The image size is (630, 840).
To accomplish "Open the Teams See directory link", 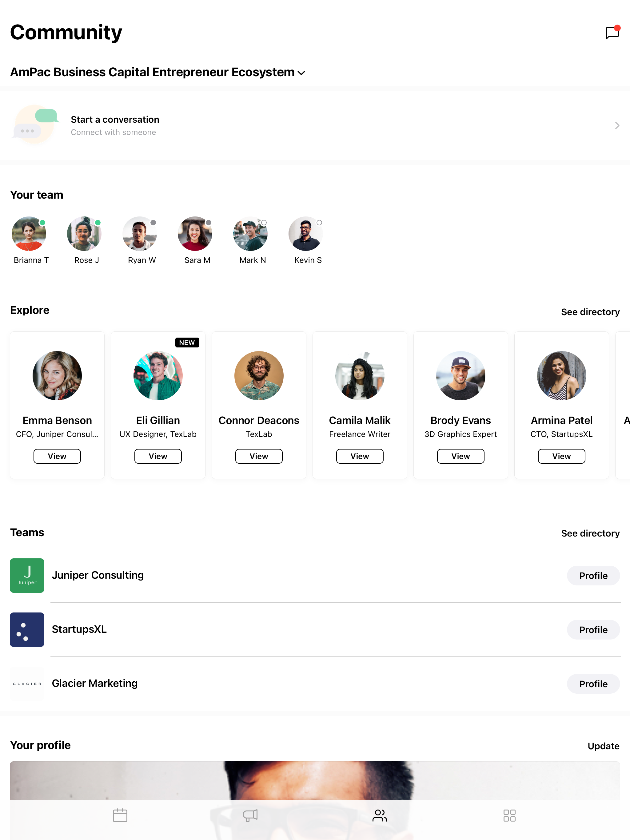I will click(590, 533).
